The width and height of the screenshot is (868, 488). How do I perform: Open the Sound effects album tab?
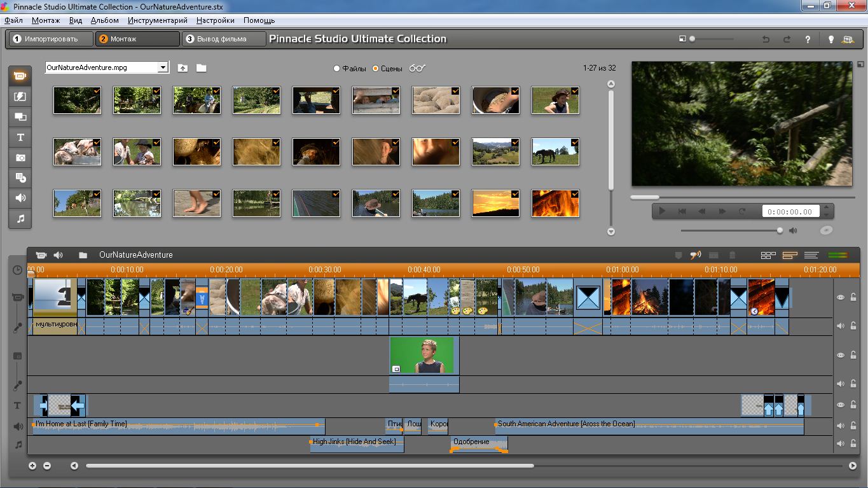[20, 199]
